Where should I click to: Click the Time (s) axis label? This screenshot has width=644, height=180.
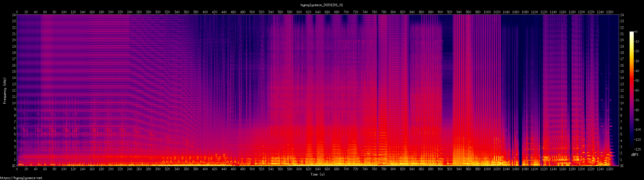point(318,174)
